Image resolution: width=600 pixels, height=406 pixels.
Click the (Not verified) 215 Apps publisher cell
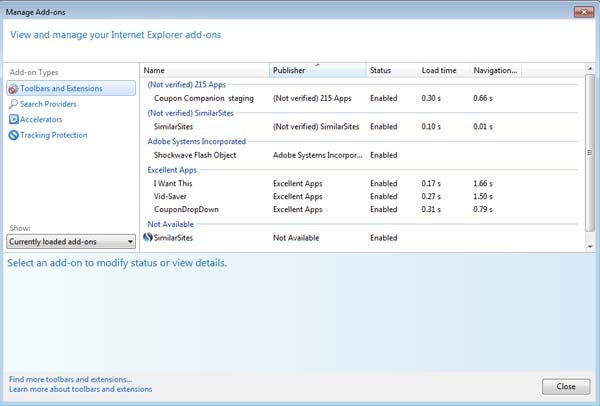[312, 98]
